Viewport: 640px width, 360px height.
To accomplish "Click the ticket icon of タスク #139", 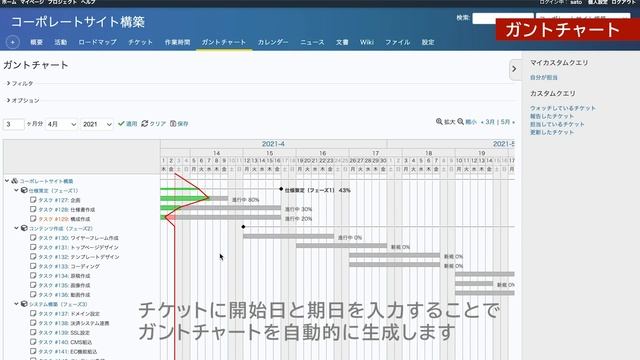I will (33, 332).
